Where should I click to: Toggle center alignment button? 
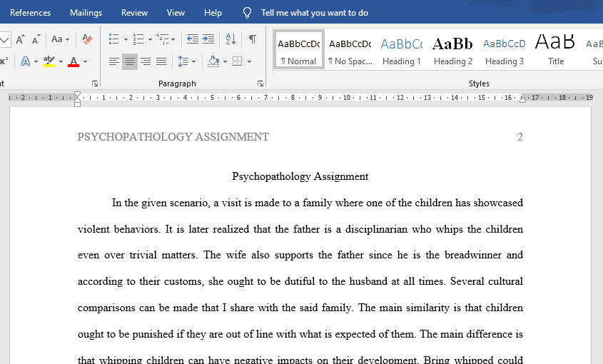(x=130, y=62)
